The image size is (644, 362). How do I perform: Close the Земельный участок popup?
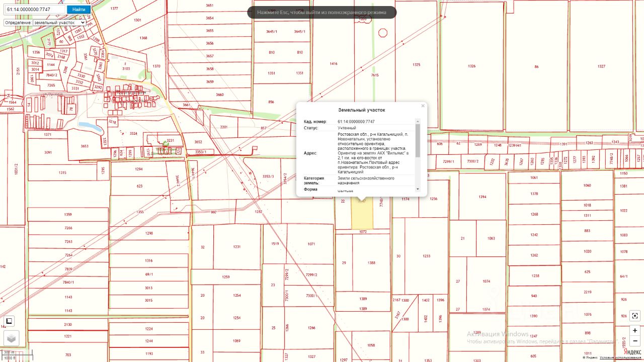423,106
